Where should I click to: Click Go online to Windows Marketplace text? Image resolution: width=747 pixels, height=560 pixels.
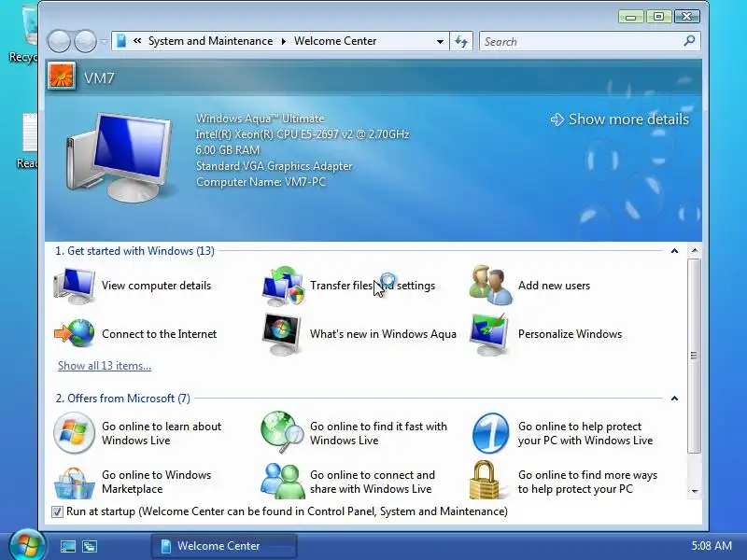tap(156, 482)
